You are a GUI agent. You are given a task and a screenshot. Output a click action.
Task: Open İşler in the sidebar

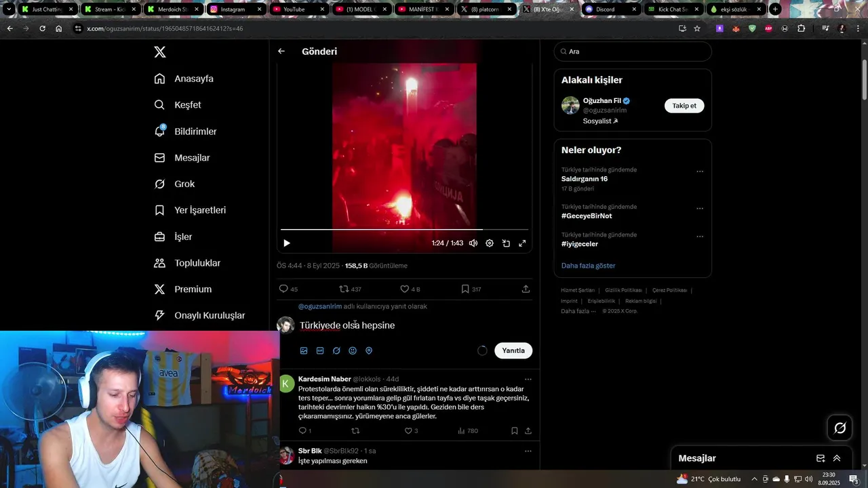pyautogui.click(x=173, y=237)
